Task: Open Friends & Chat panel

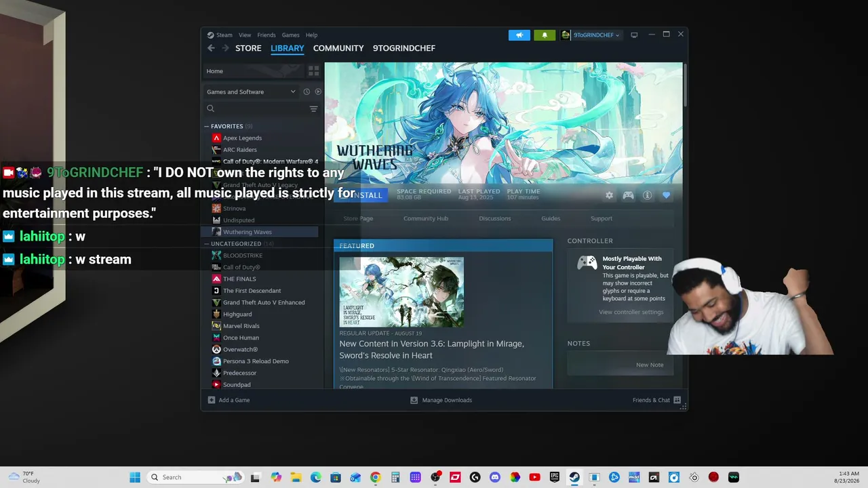Action: coord(656,400)
